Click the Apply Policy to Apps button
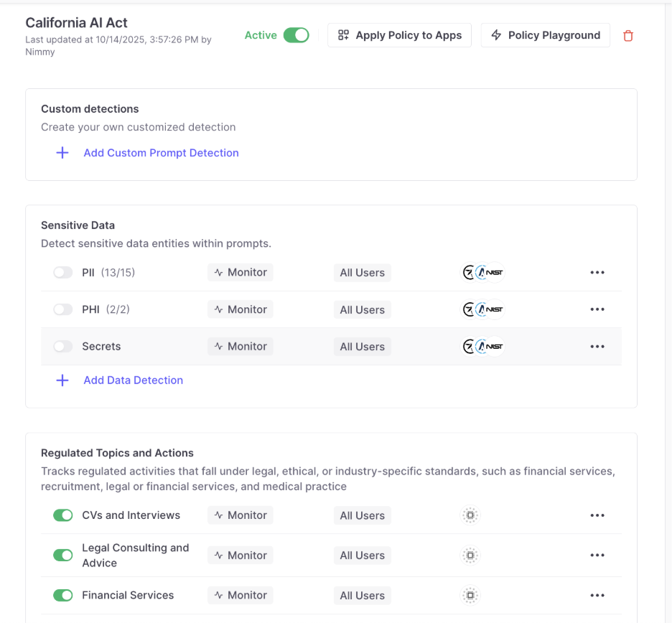 (399, 35)
